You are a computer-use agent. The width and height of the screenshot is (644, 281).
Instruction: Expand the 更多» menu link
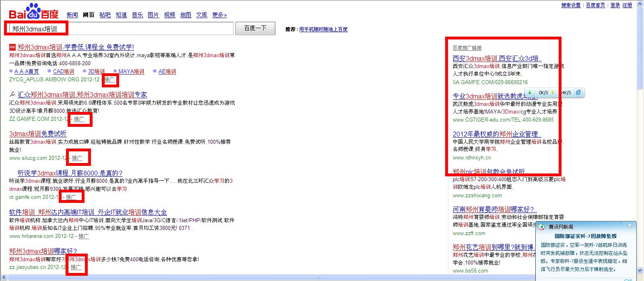(219, 15)
